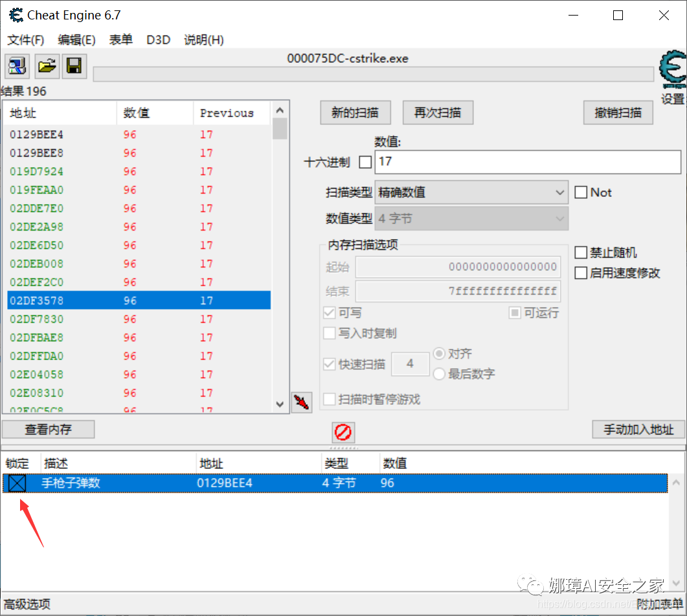Select result address 02DE6D50
Viewport: 687px width, 616px height.
36,245
